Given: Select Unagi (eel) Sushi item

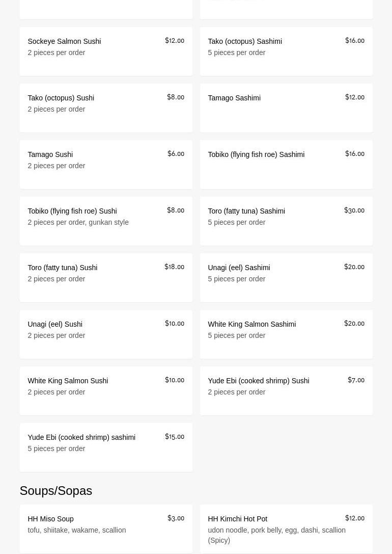Looking at the screenshot, I should coord(106,334).
